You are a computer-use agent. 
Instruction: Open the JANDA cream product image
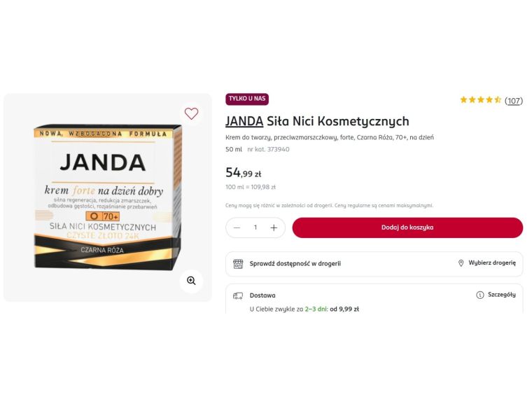(x=108, y=197)
